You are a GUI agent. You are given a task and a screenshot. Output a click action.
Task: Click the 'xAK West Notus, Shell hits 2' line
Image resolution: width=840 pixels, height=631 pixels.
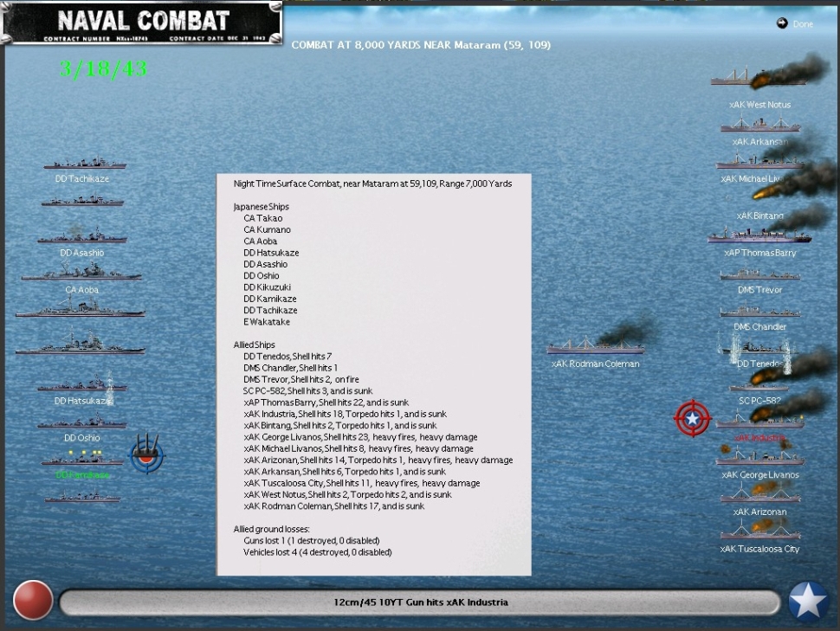[x=347, y=494]
